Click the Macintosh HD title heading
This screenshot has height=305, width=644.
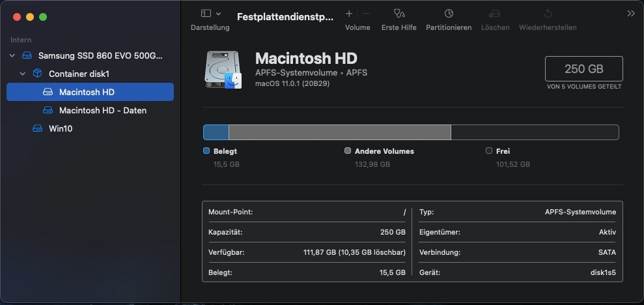[x=306, y=59]
